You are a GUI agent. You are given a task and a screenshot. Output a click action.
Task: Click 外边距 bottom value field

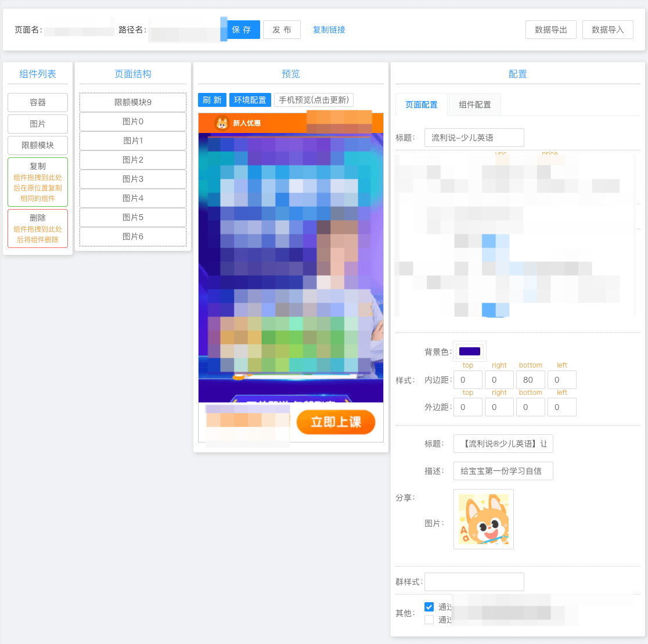pyautogui.click(x=531, y=407)
